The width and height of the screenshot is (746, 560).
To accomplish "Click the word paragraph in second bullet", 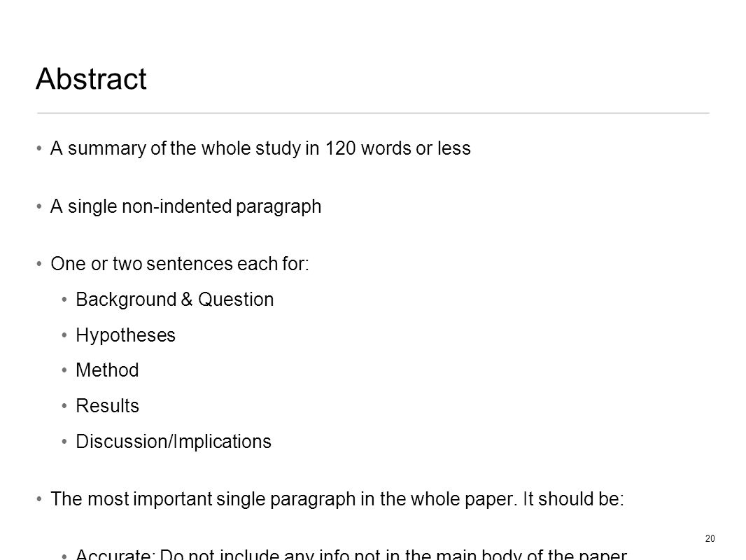I will tap(279, 207).
